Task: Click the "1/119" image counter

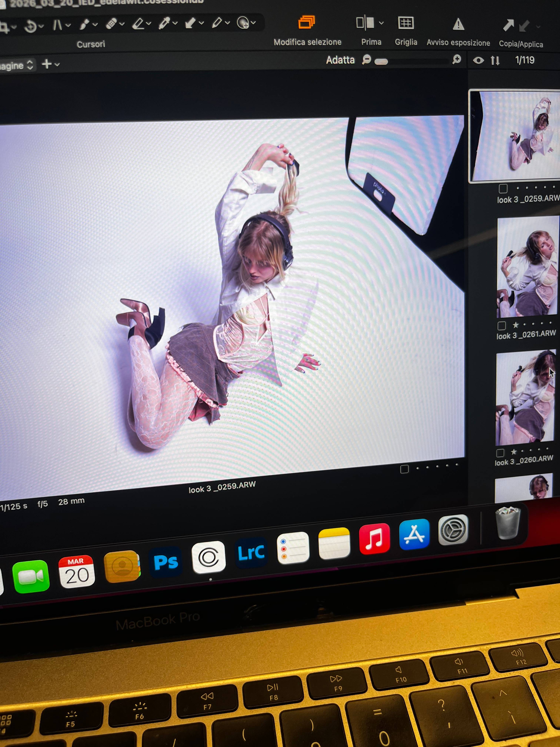Action: click(525, 60)
